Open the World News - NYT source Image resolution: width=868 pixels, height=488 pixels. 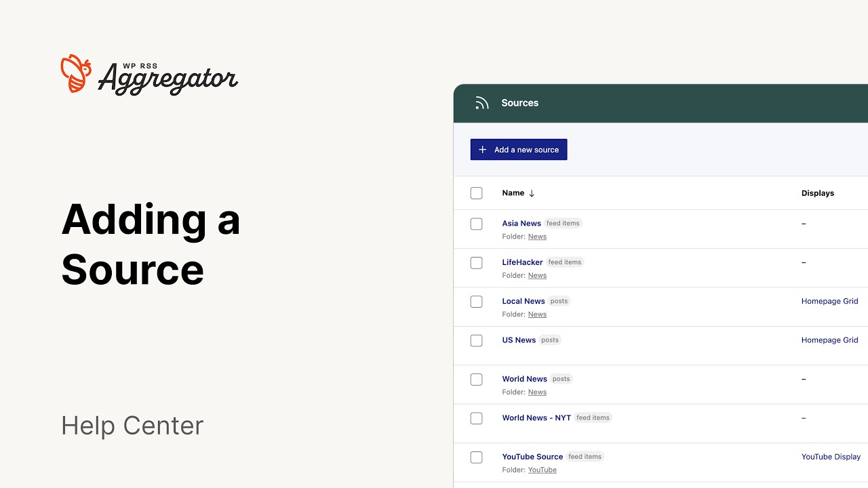[536, 418]
